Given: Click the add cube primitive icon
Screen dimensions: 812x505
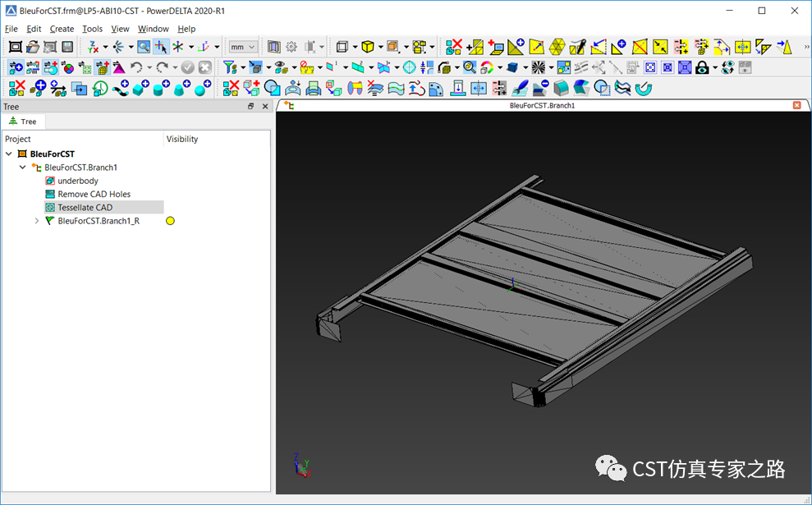Looking at the screenshot, I should pos(141,88).
